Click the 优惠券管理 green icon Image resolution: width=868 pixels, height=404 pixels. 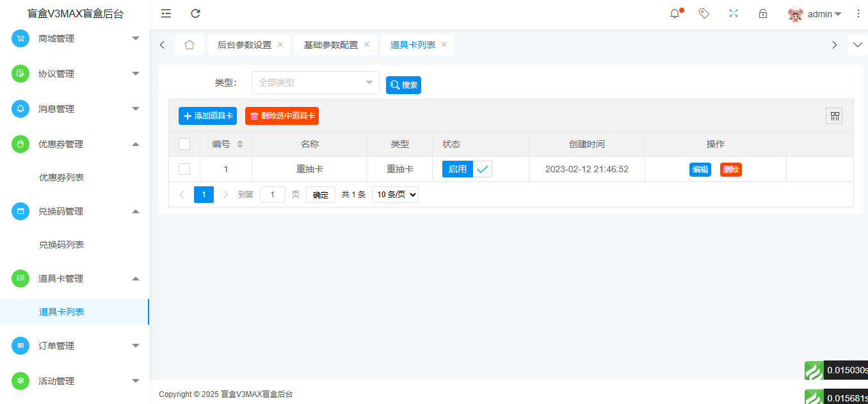(x=20, y=144)
